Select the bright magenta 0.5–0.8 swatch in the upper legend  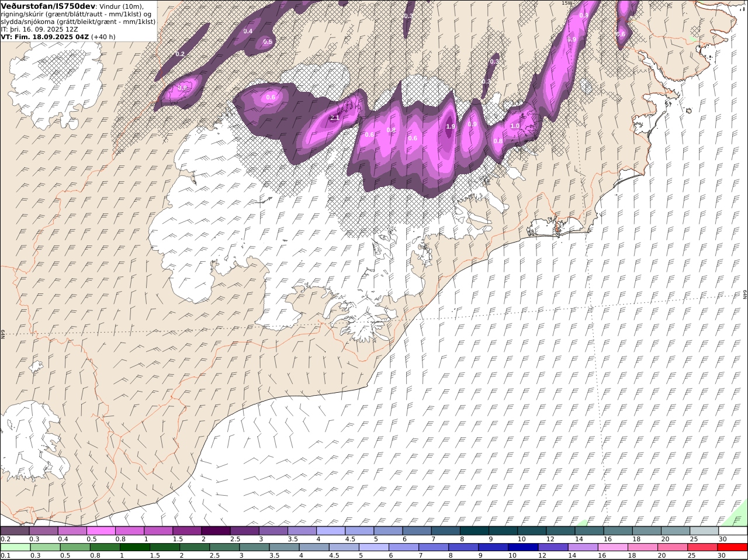101,531
